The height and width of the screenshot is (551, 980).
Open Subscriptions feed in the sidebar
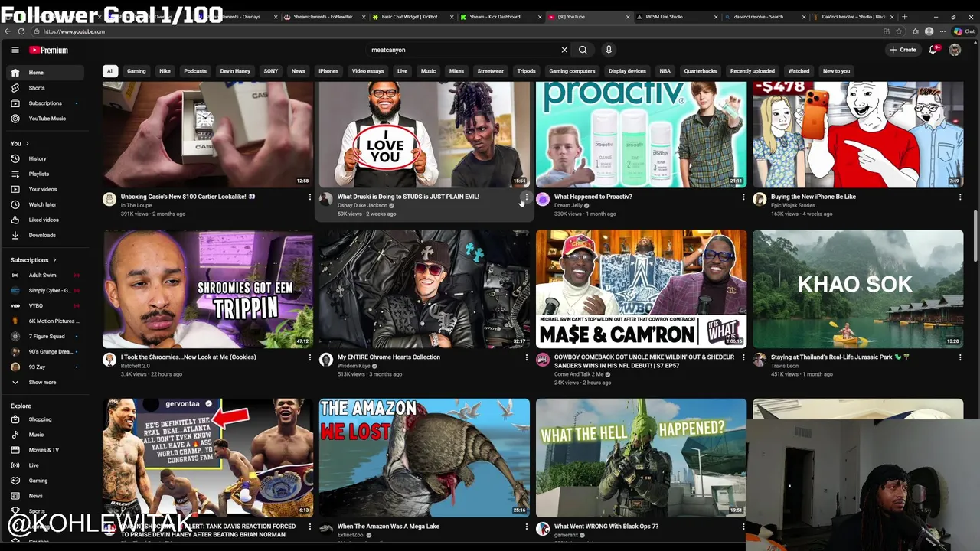pyautogui.click(x=46, y=103)
